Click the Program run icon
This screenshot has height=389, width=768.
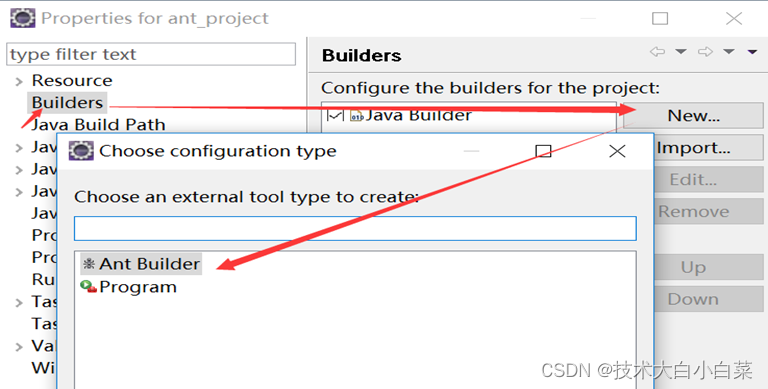(x=89, y=287)
